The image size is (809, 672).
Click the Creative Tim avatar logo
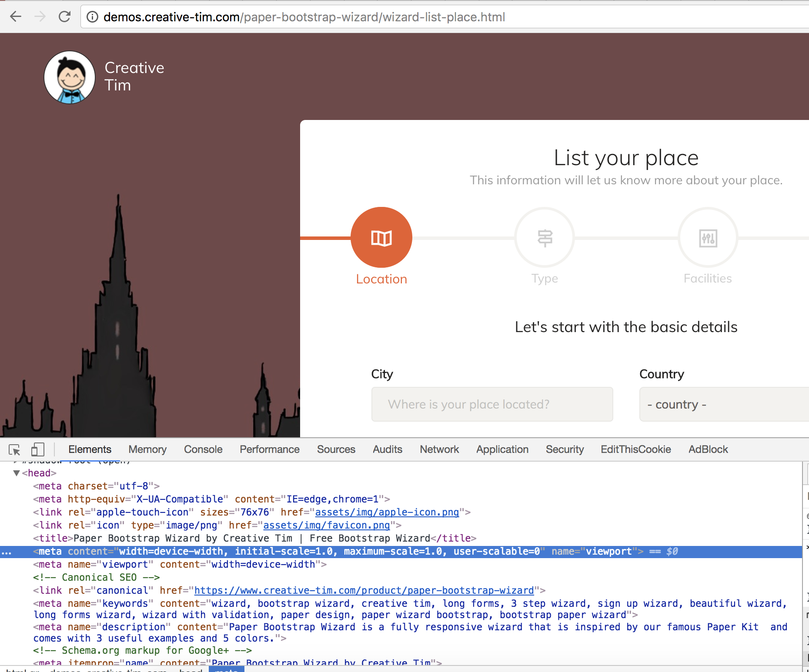coord(70,77)
